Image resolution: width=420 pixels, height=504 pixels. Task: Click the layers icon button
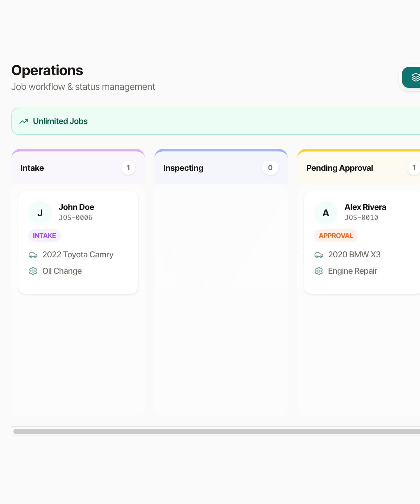[411, 77]
